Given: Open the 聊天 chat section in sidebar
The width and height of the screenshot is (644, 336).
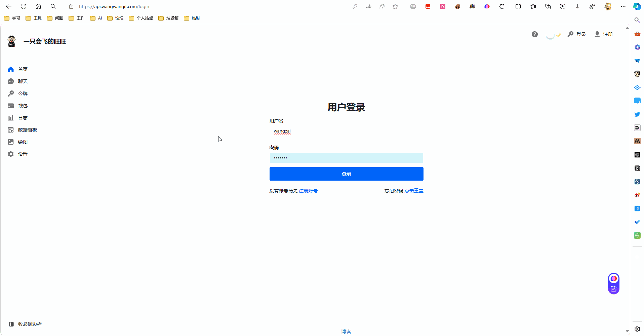Looking at the screenshot, I should tap(23, 81).
